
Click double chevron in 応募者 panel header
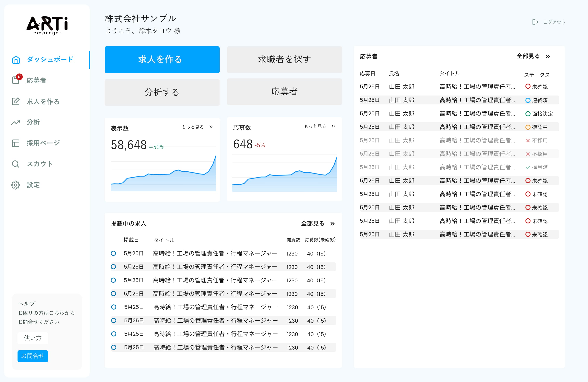pyautogui.click(x=548, y=56)
